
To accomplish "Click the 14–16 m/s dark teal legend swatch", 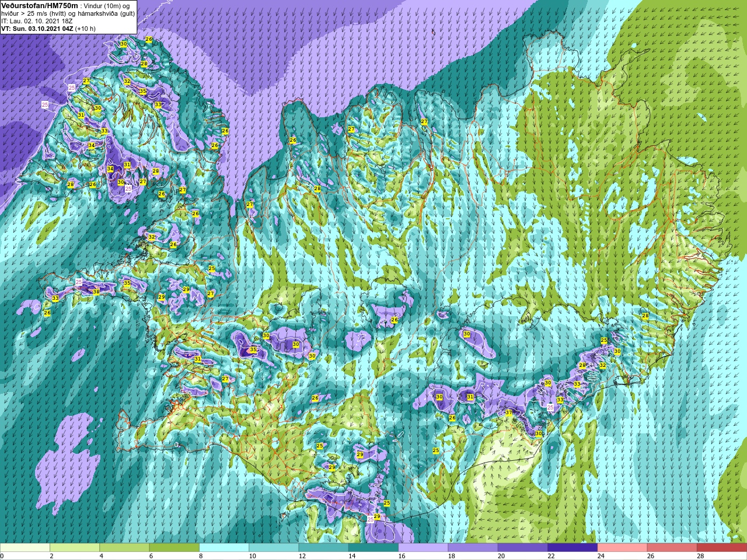I will point(373,548).
